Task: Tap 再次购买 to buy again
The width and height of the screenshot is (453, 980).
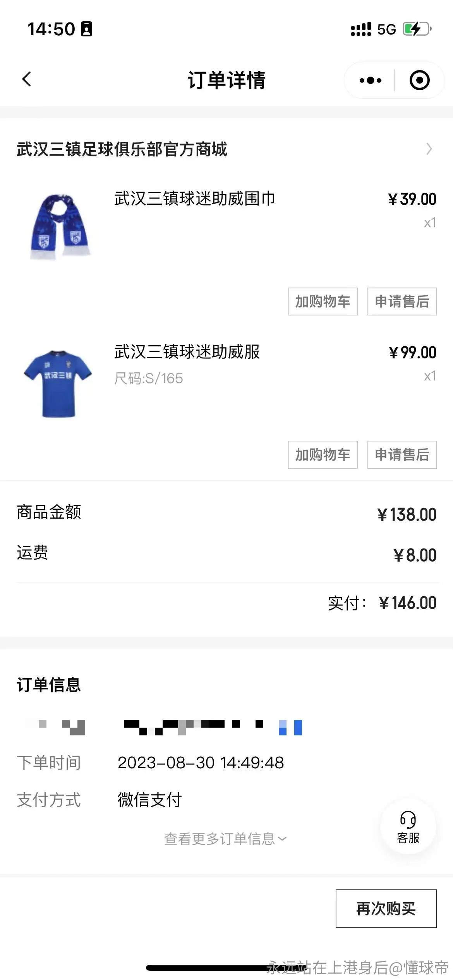Action: click(x=386, y=908)
